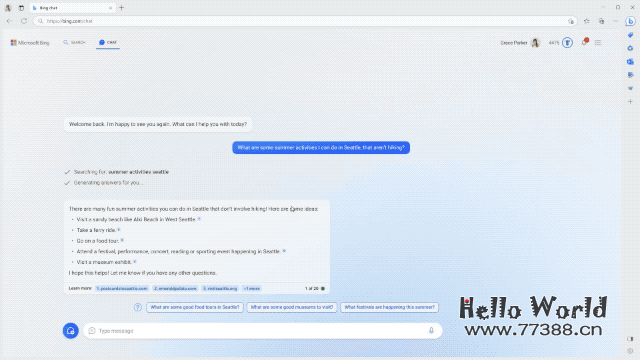Viewport: 640px width, 360px height.
Task: Click the microphone icon in message box
Action: pos(431,331)
